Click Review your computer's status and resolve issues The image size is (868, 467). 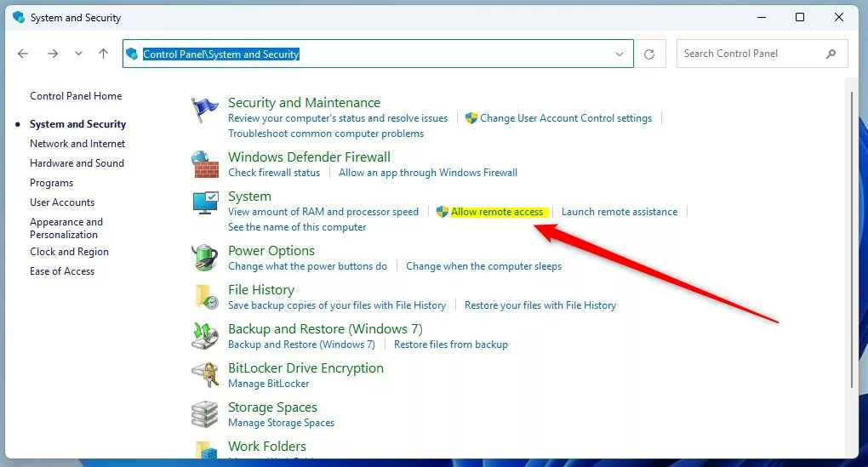pyautogui.click(x=338, y=118)
